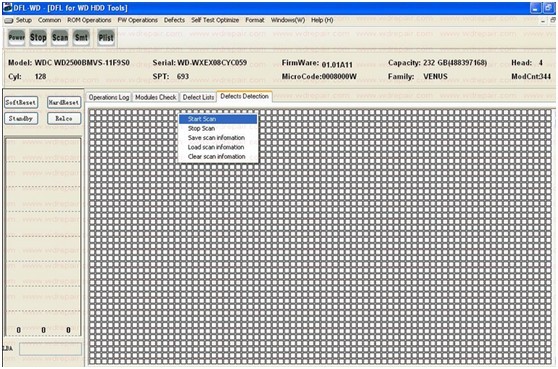The width and height of the screenshot is (558, 369).
Task: Open the Setup menu
Action: [x=24, y=20]
